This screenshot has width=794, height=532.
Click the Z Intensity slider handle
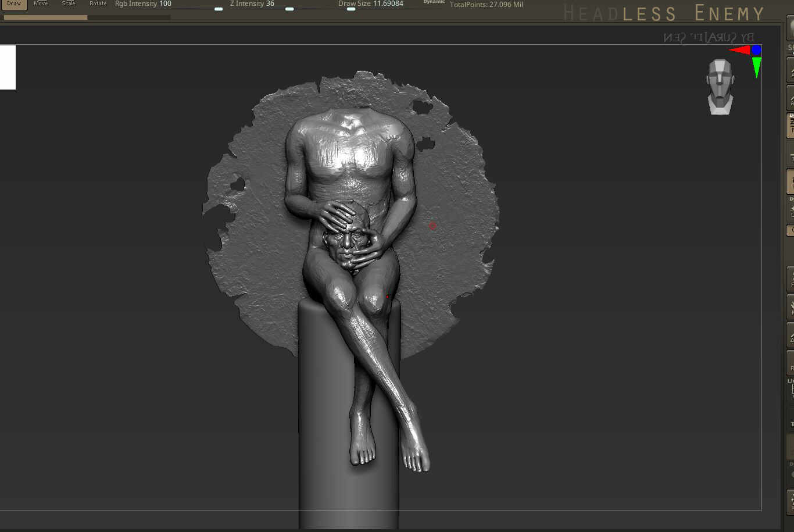pos(289,9)
